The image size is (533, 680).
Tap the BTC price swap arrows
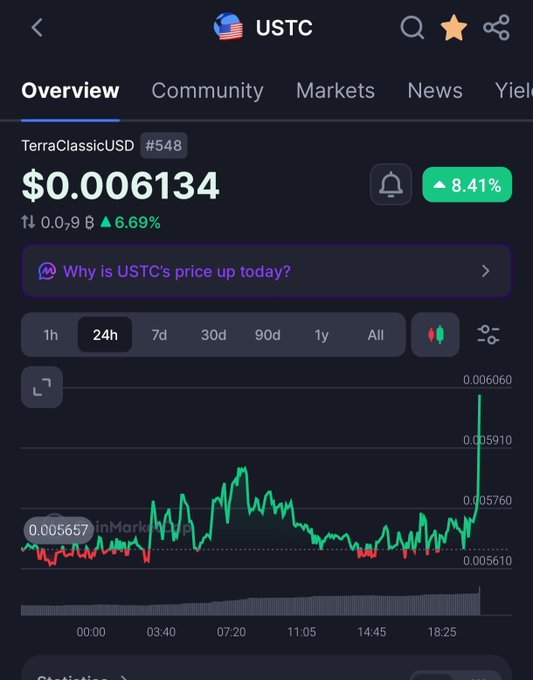point(28,222)
